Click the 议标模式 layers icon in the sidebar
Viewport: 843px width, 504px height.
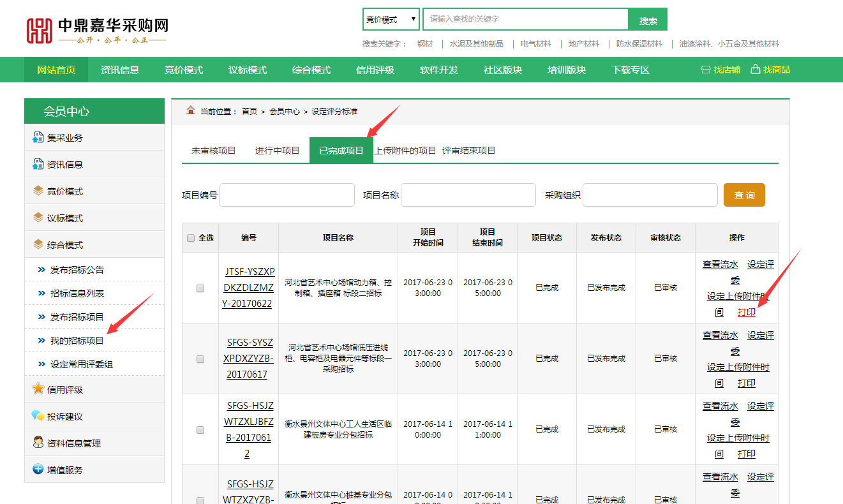tap(38, 218)
